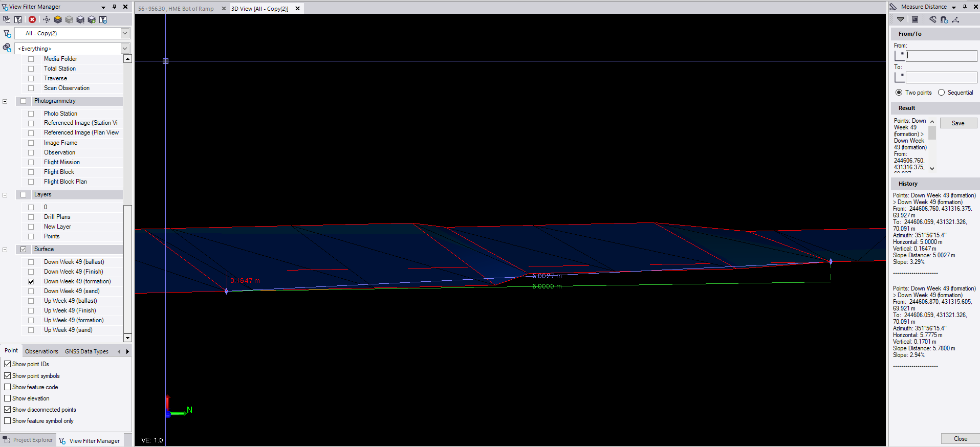Viewport: 980px width, 447px height.
Task: Toggle Show point IDs checkbox
Action: tap(8, 364)
